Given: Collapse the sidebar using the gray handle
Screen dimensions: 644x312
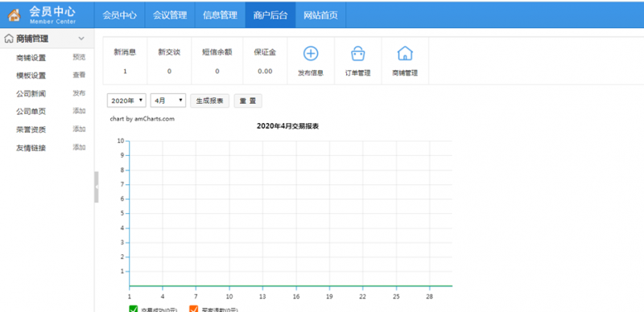Looking at the screenshot, I should pos(97,187).
